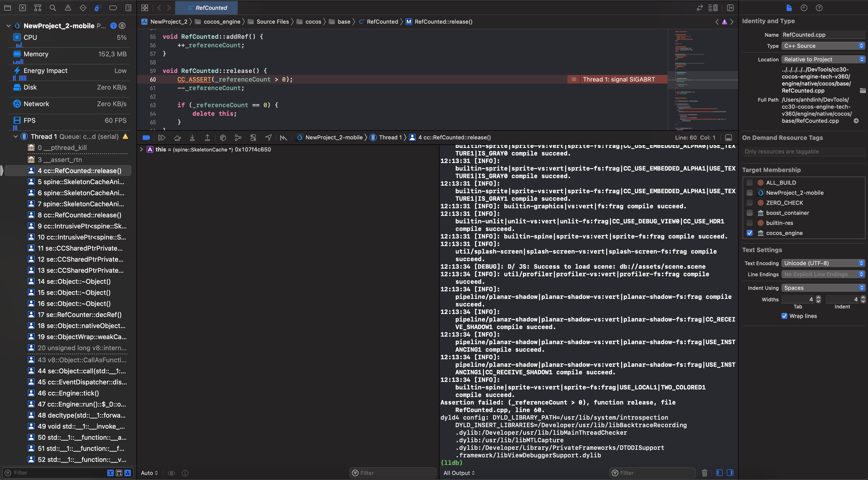Open the Debug Memory Graph tool
The image size is (868, 480).
click(x=238, y=137)
